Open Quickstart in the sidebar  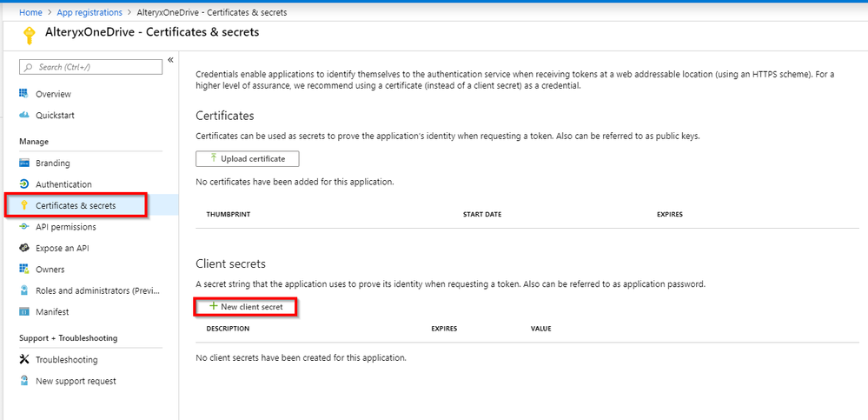(55, 116)
